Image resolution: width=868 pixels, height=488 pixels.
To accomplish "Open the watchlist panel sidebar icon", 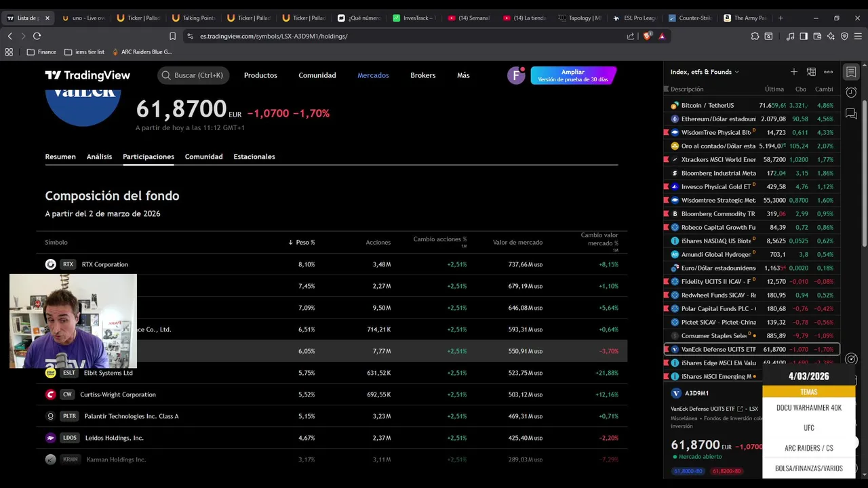I will (x=851, y=72).
